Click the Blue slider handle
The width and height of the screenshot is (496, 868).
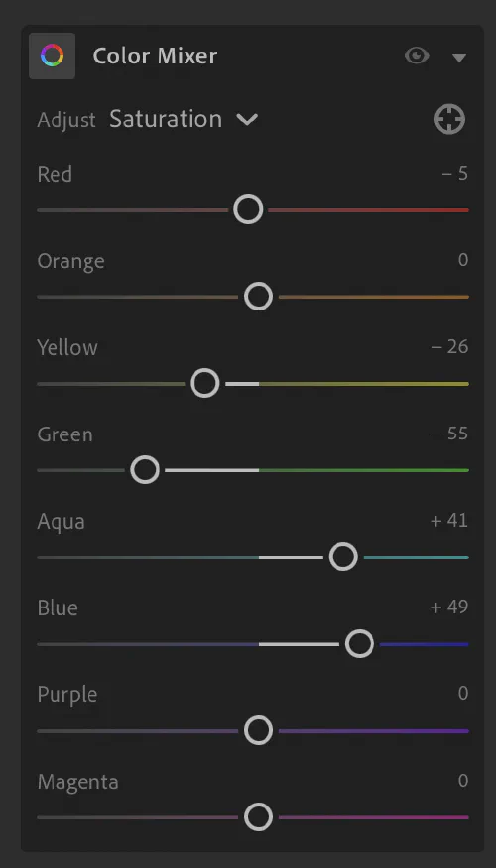point(359,644)
